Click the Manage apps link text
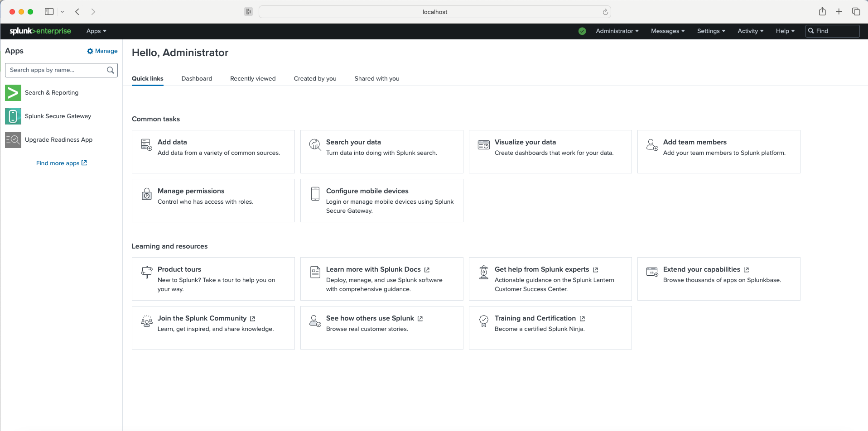Screen dimensions: 868x431 pyautogui.click(x=106, y=51)
